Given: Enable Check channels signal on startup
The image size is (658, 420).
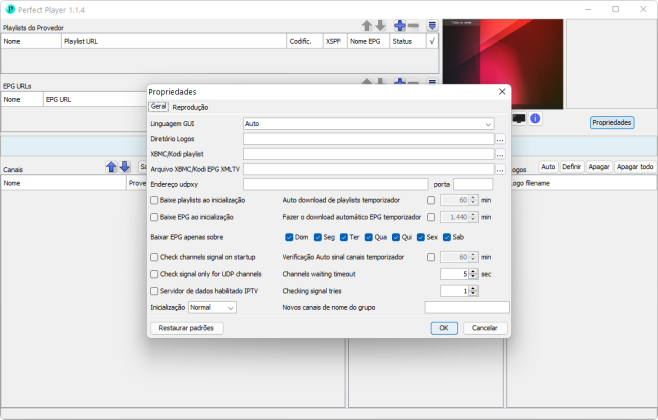Looking at the screenshot, I should [x=154, y=257].
